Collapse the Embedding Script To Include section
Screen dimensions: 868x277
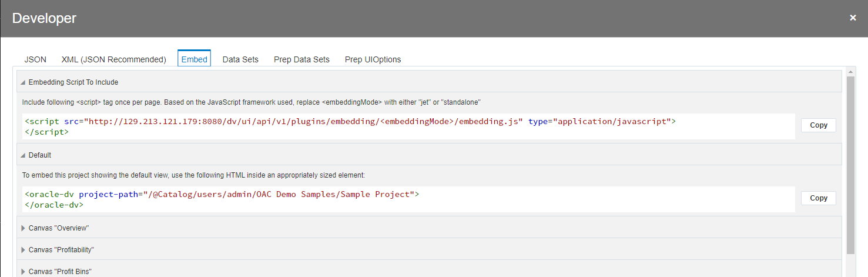tap(23, 82)
